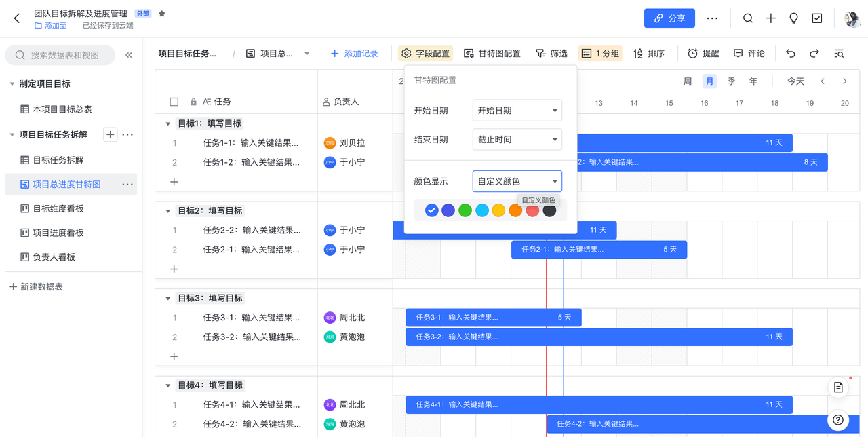Choose the green color swatch
Viewport: 868px width, 437px height.
point(465,211)
